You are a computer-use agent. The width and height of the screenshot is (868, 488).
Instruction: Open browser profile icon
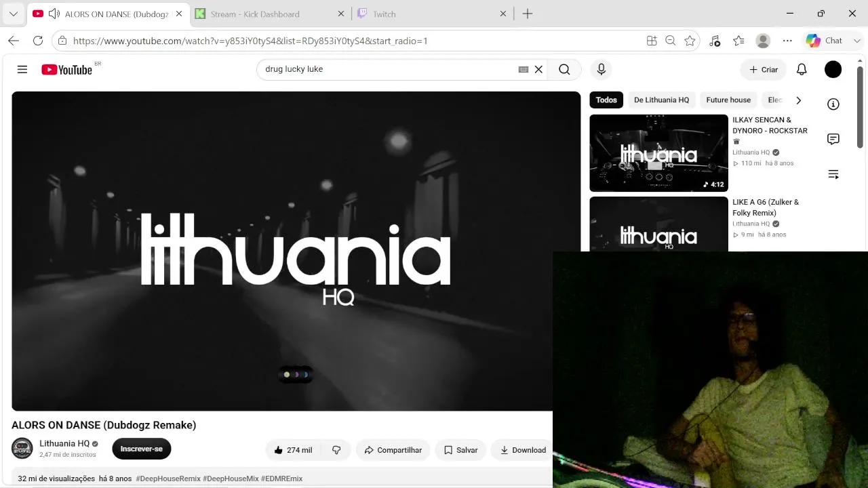(763, 41)
